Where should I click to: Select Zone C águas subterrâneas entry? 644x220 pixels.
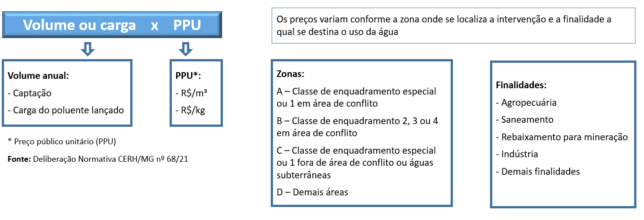click(x=356, y=162)
